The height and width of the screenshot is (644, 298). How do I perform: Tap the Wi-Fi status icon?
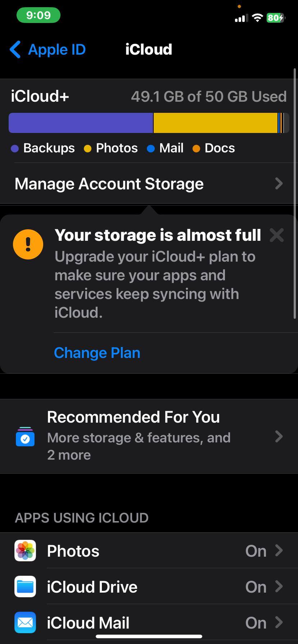click(257, 18)
